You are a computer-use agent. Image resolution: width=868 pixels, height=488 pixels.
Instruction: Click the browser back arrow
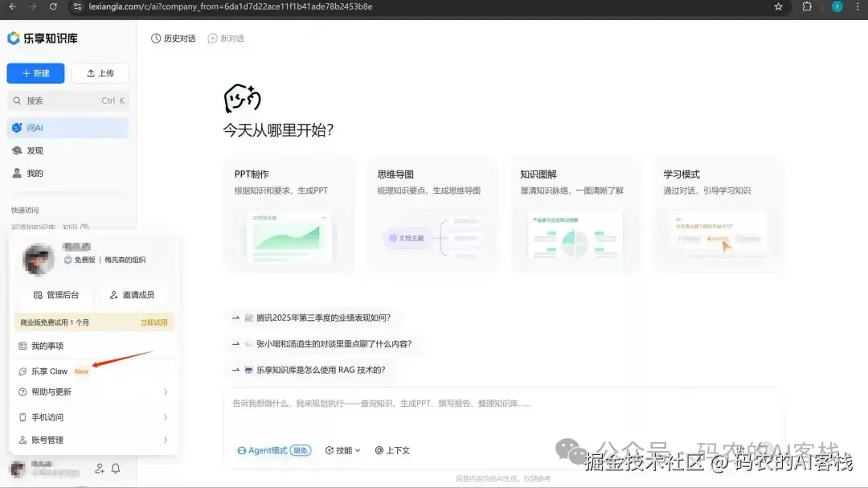(12, 6)
